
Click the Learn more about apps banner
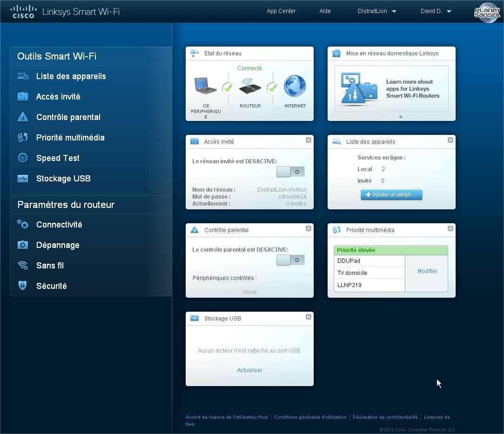coord(391,89)
